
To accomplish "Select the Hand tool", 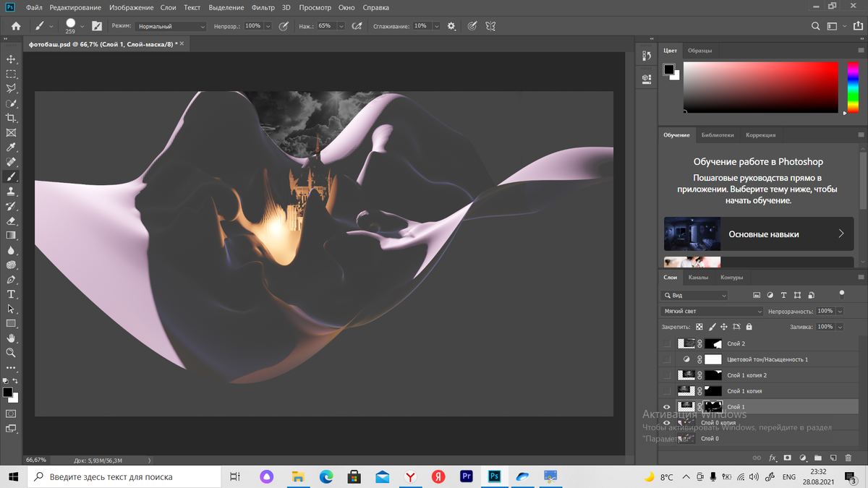I will (x=11, y=338).
